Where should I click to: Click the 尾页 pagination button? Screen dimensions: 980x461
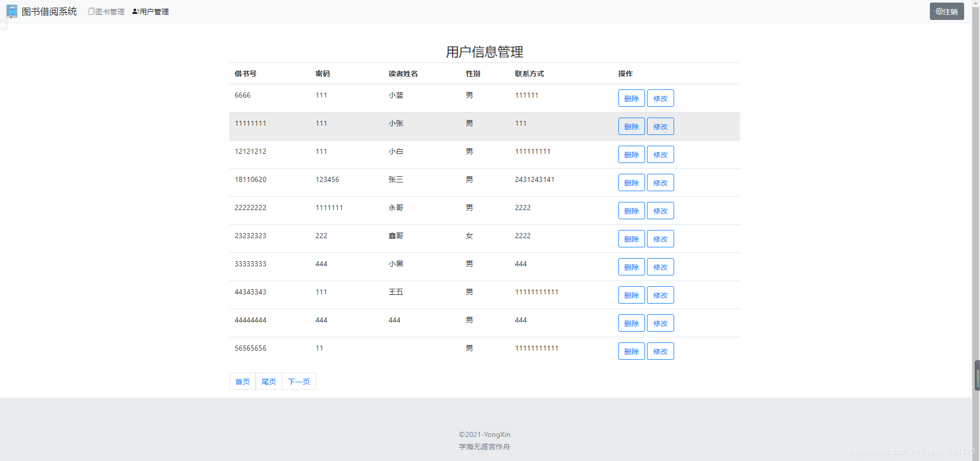pos(269,381)
